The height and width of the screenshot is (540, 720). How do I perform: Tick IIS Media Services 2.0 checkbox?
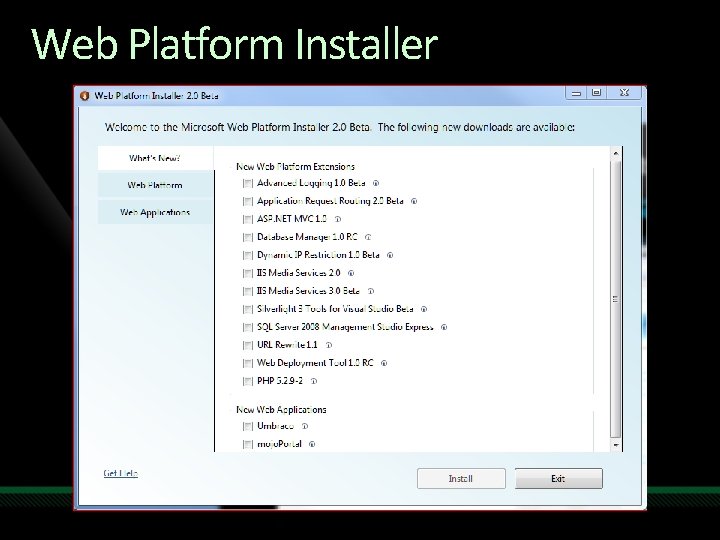click(248, 273)
